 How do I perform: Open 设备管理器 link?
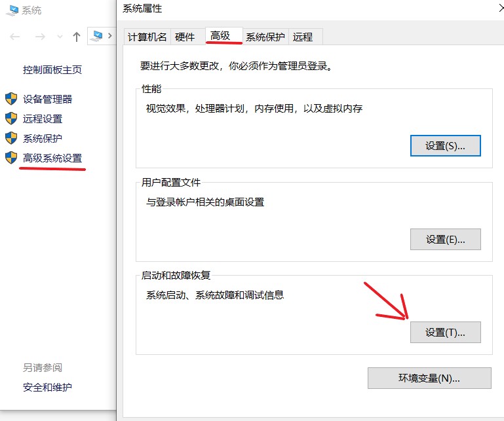48,100
